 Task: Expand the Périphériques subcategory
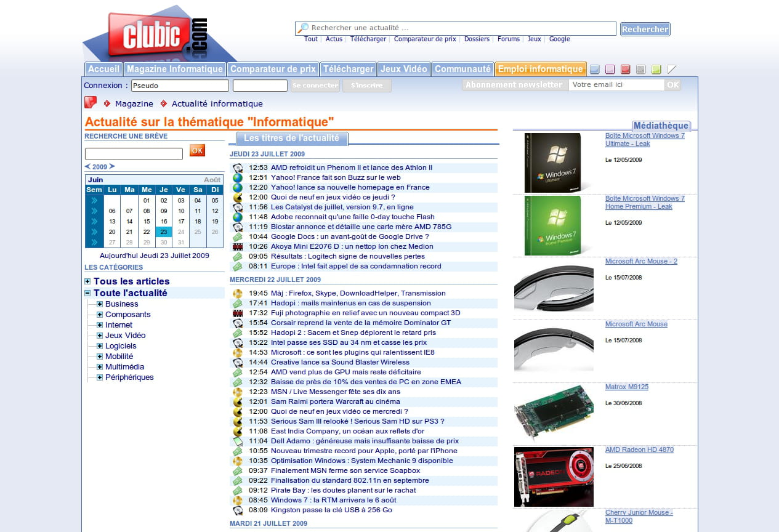100,377
